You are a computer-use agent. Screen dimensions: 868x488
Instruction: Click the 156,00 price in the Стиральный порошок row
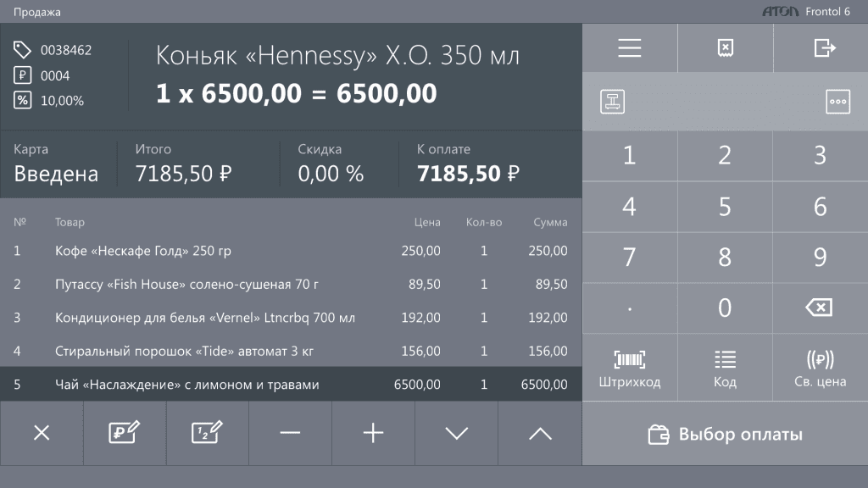pos(420,351)
